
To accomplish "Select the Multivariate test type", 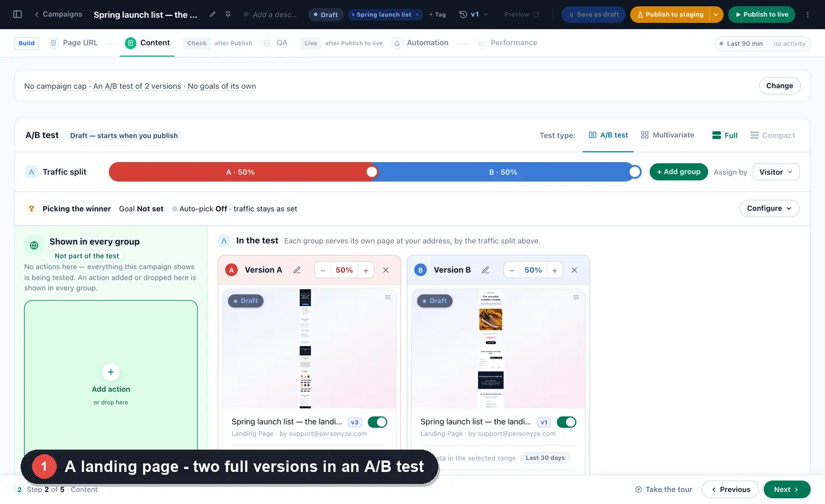I will point(667,135).
